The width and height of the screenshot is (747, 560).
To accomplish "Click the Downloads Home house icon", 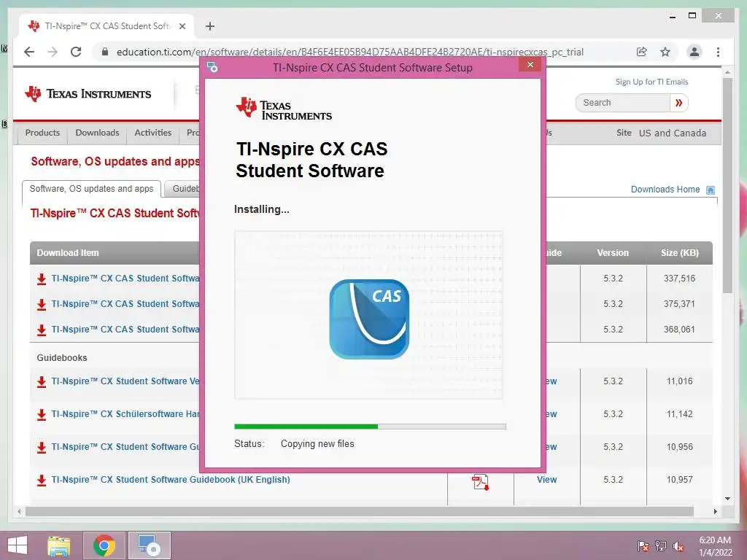I will tap(711, 190).
